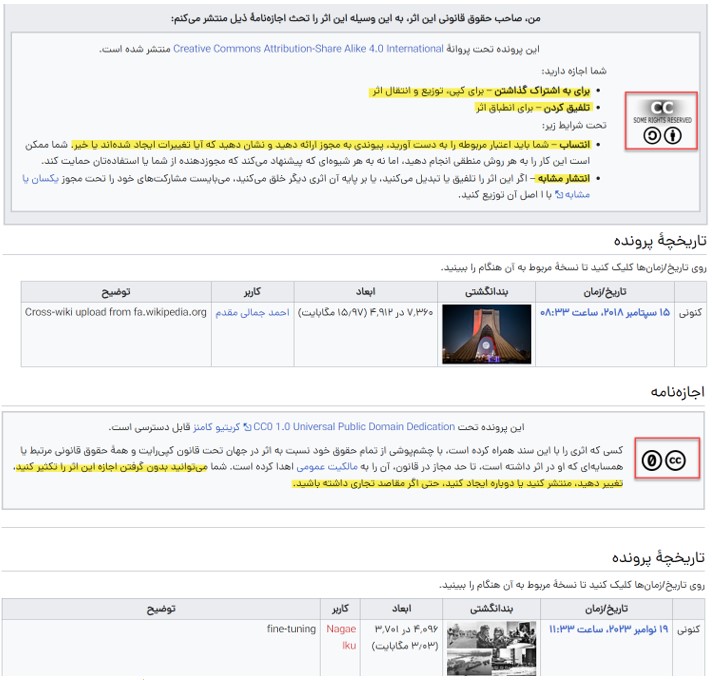Screen dimensions: 712x680
Task: Click the شما اجازه دارید line
Action: tap(574, 71)
